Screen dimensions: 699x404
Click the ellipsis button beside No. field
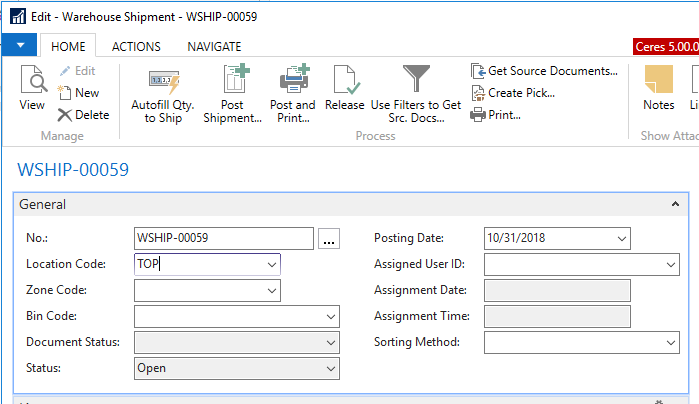[330, 239]
